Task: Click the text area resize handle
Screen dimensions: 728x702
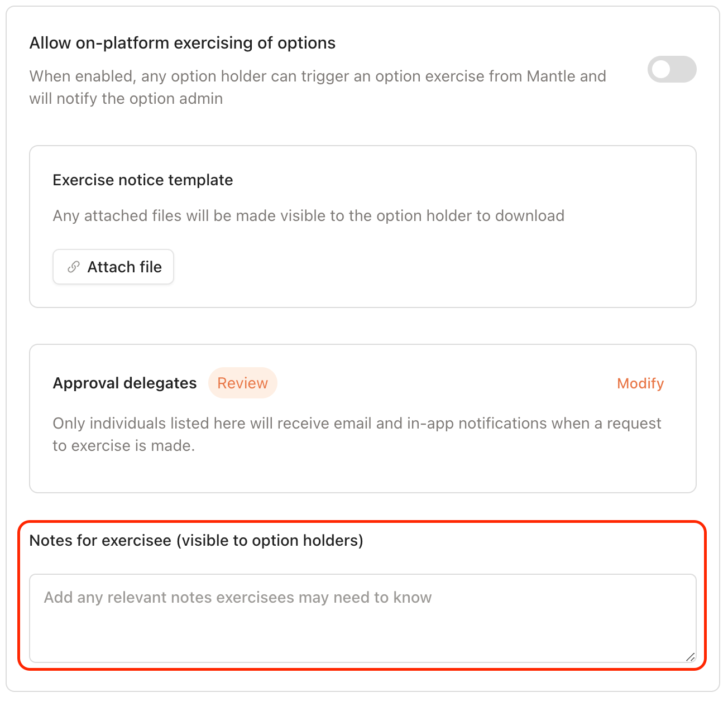Action: click(690, 657)
